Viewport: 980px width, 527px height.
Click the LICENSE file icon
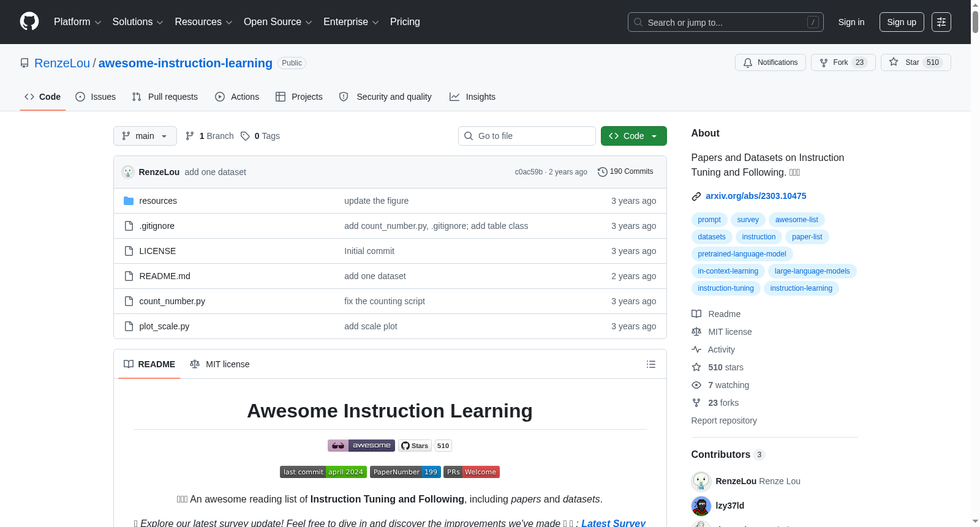tap(129, 251)
